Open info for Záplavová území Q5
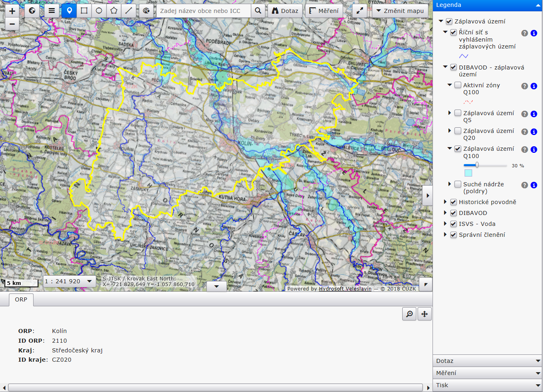This screenshot has height=392, width=543. (534, 114)
